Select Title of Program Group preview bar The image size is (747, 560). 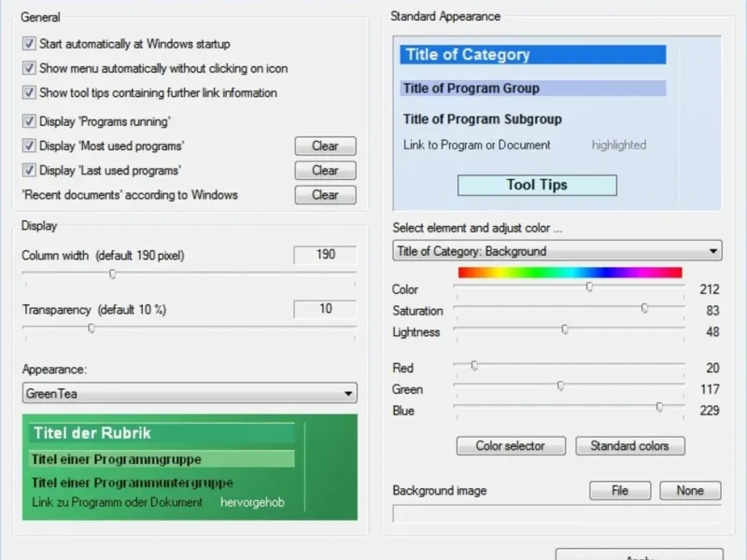(x=533, y=88)
